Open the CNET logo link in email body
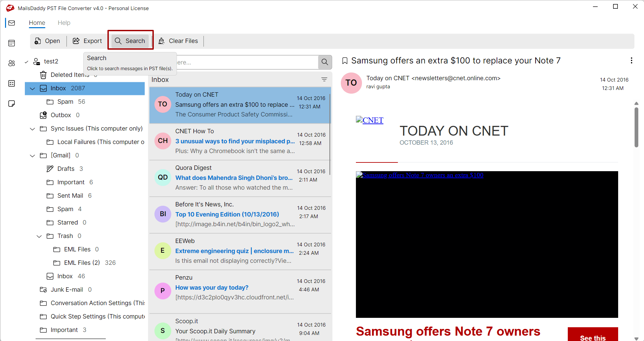The width and height of the screenshot is (644, 341). click(x=370, y=120)
